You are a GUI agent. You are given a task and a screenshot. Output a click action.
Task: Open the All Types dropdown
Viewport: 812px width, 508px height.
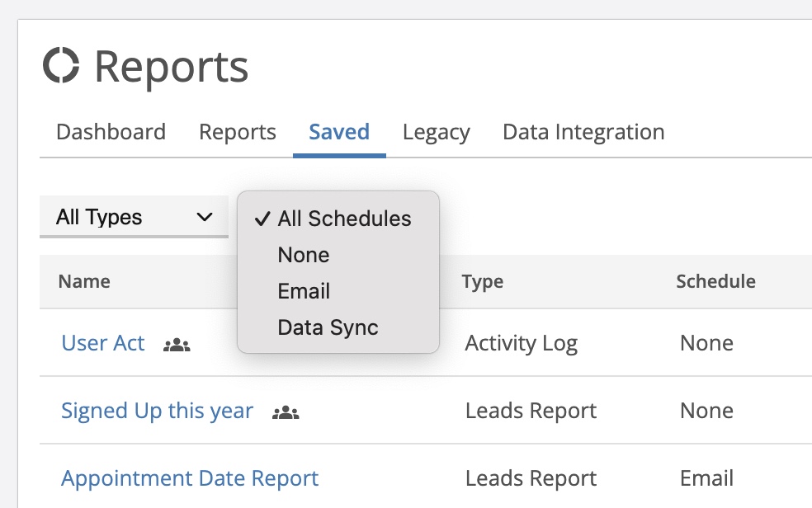tap(133, 216)
